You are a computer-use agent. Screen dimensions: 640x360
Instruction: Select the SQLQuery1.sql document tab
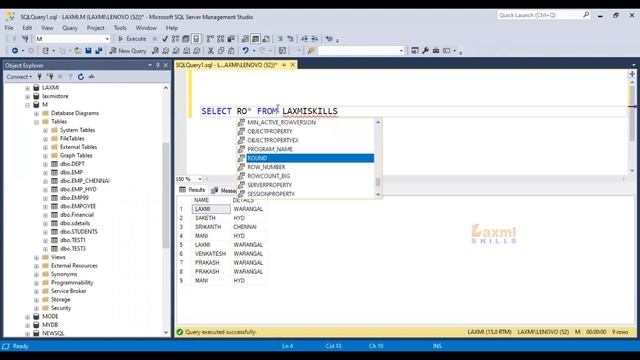click(x=227, y=65)
